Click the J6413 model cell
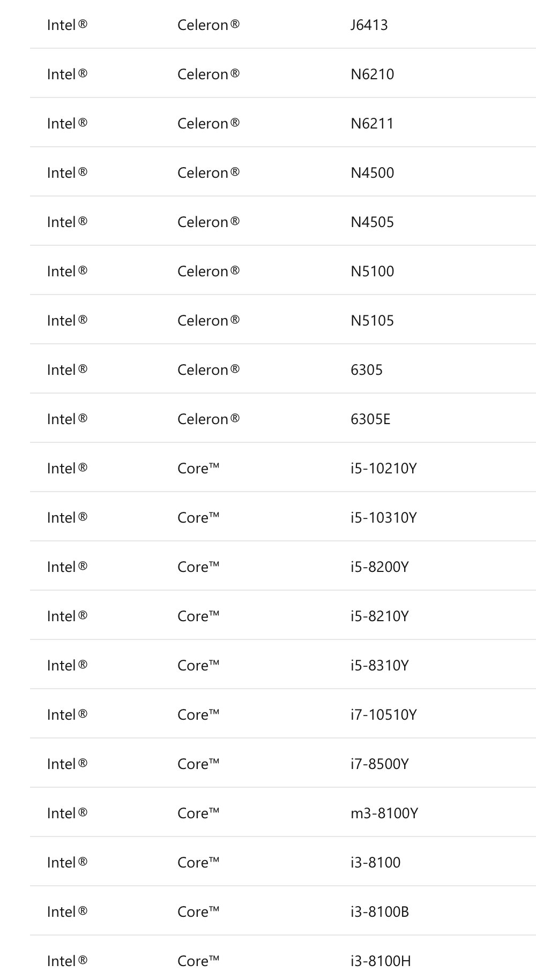Screen dimensions: 536x980 369,25
